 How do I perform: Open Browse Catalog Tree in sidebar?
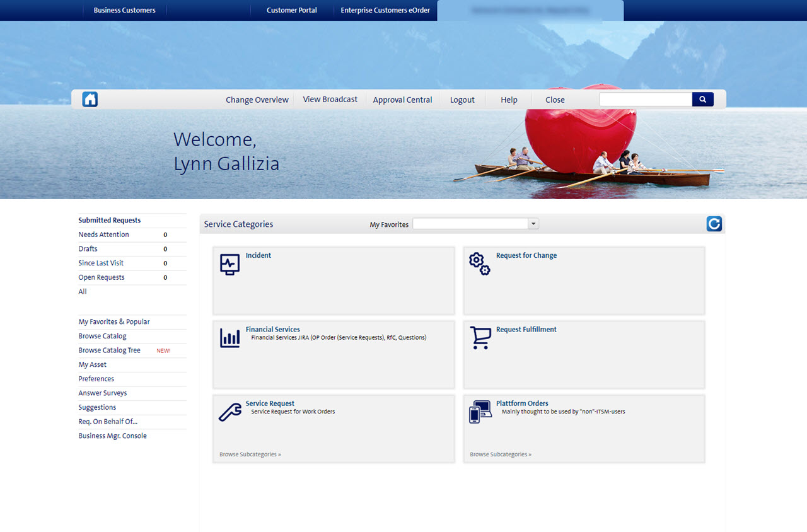point(110,350)
